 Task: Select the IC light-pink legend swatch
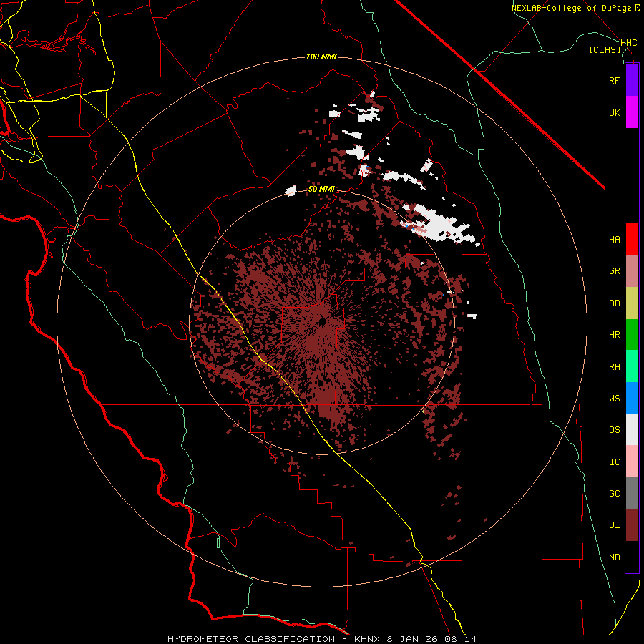(632, 462)
